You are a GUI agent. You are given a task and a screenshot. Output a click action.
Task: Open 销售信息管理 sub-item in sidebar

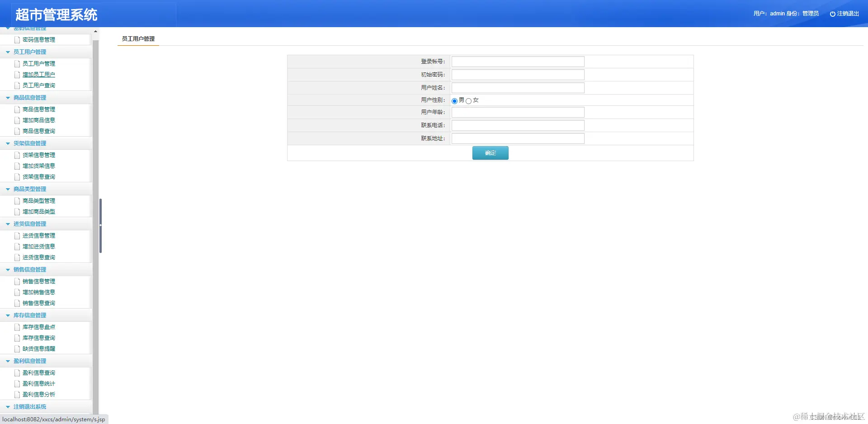[x=39, y=281]
